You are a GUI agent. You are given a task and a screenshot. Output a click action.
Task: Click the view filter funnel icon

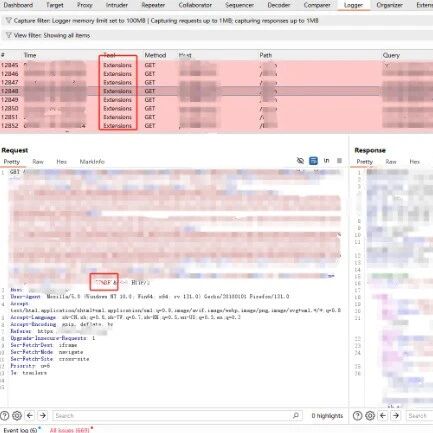coord(9,35)
